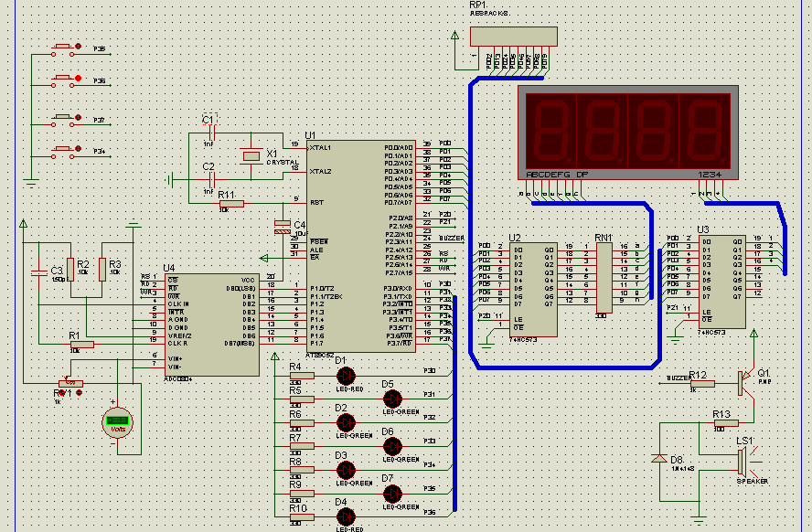Select the X1 crystal component
This screenshot has height=532, width=812.
pos(251,155)
